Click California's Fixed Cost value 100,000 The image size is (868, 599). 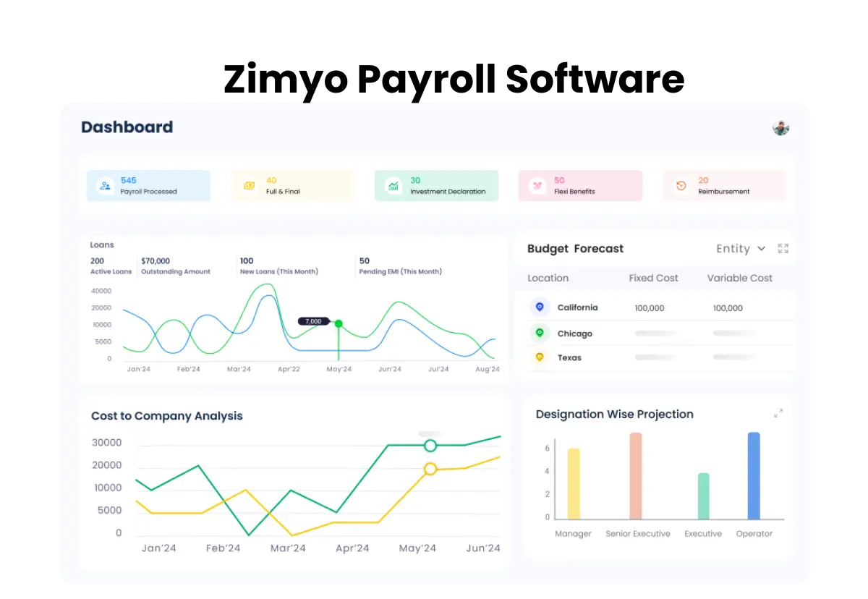click(650, 308)
